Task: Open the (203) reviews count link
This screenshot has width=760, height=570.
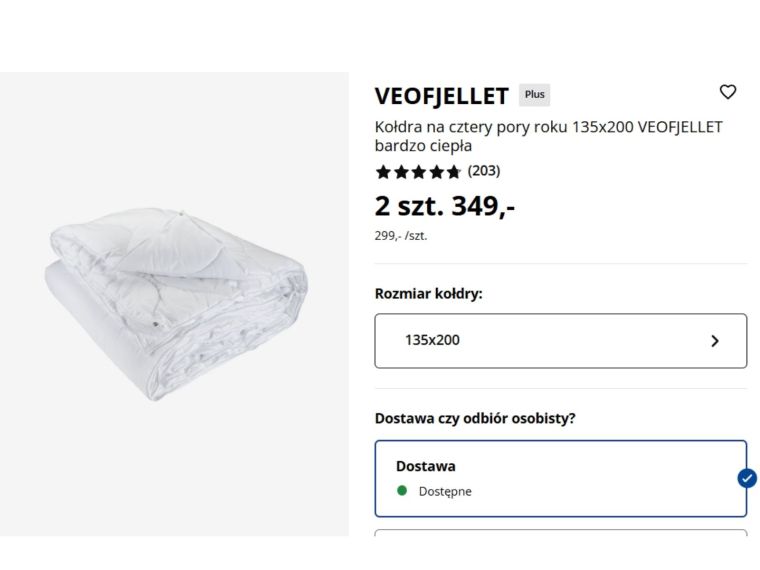Action: click(x=484, y=171)
